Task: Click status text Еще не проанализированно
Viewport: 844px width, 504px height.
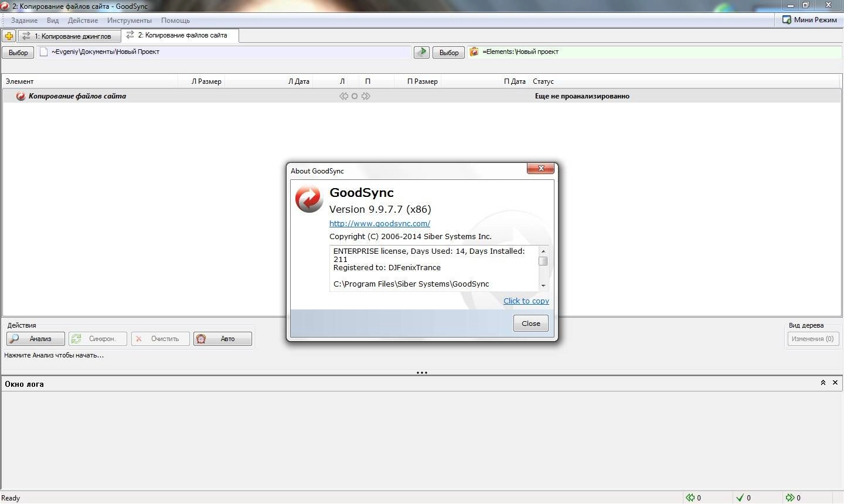Action: coord(582,96)
